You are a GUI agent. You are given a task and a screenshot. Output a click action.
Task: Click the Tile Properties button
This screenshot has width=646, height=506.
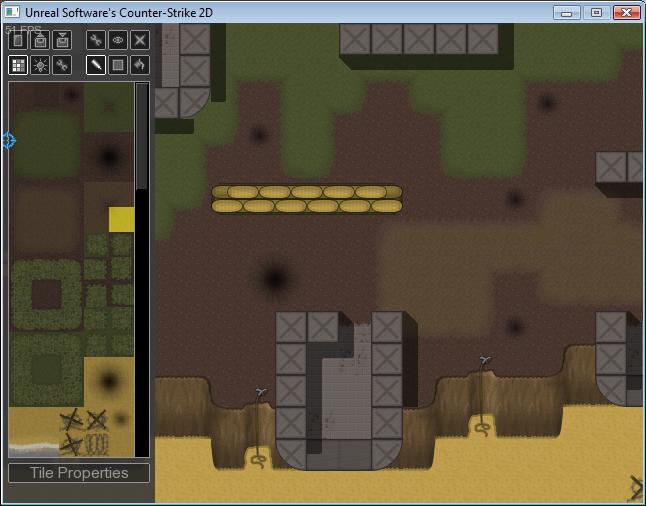[79, 473]
